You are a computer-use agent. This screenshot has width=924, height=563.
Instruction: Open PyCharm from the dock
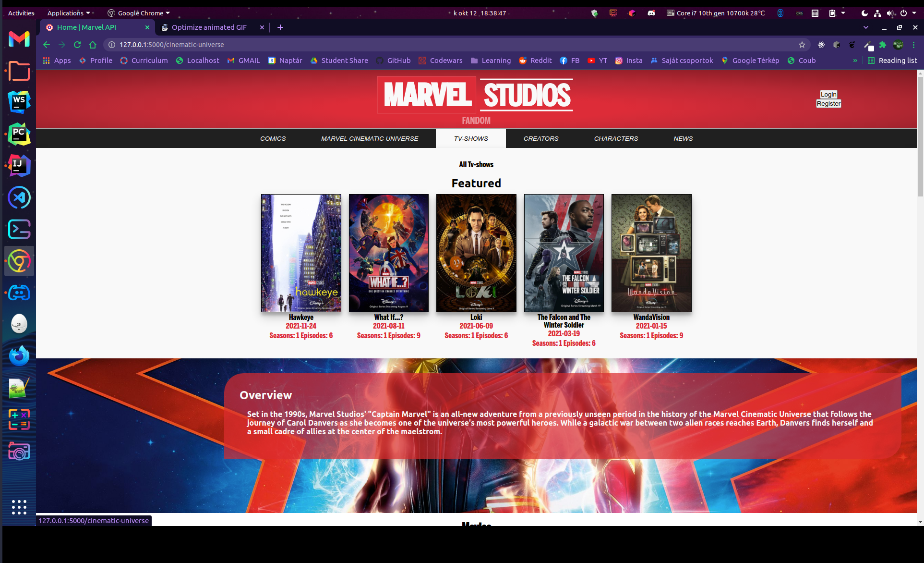coord(19,134)
